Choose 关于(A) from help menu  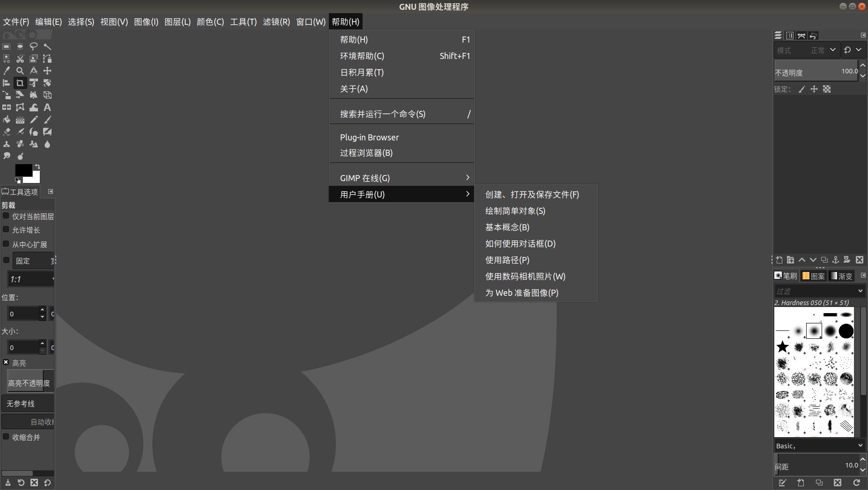tap(402, 88)
